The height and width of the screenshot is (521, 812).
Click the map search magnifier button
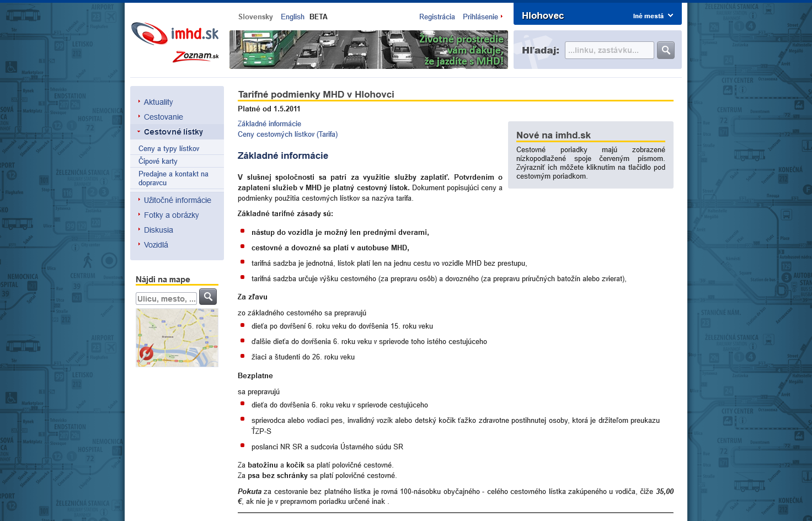(208, 297)
